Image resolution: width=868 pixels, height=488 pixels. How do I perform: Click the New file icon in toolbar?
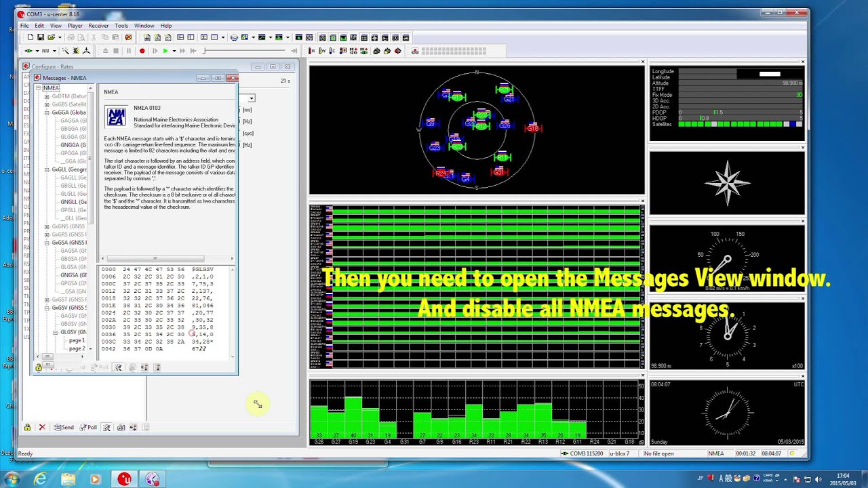31,37
